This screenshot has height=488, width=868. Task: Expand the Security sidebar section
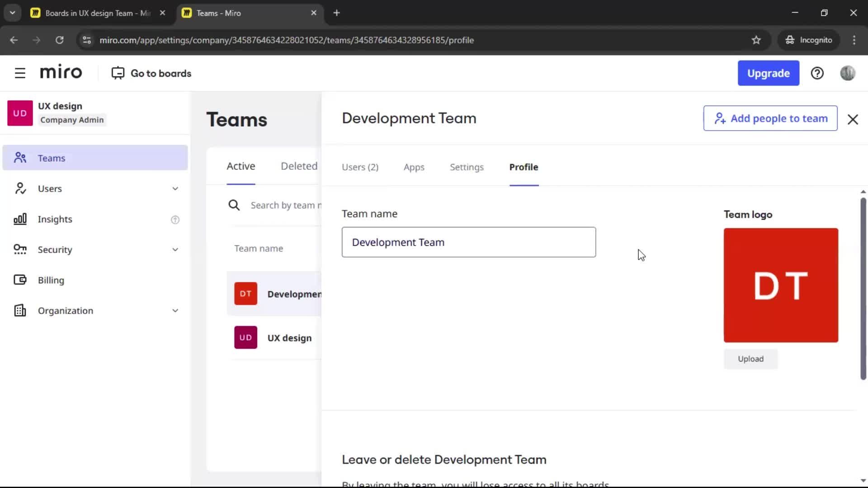175,249
